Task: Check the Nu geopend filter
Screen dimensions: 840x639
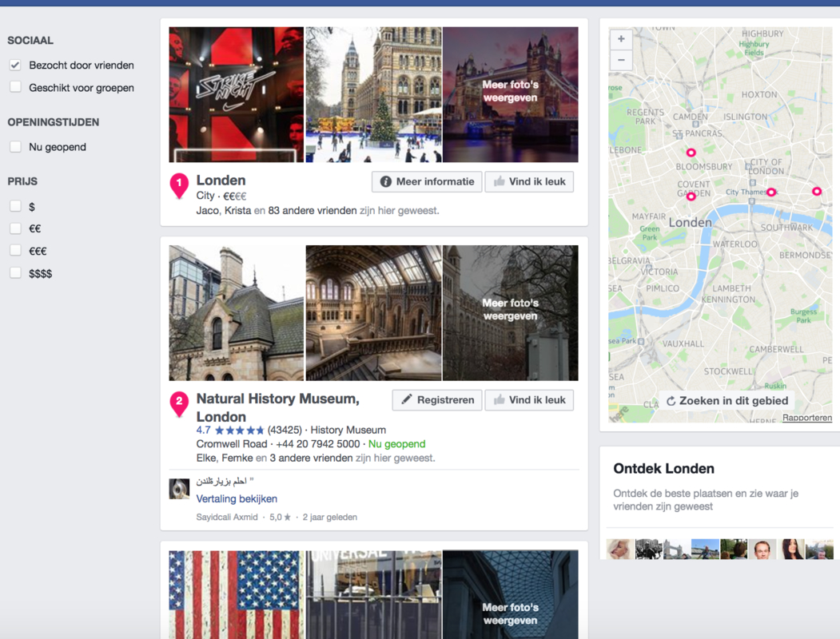Action: (x=15, y=146)
